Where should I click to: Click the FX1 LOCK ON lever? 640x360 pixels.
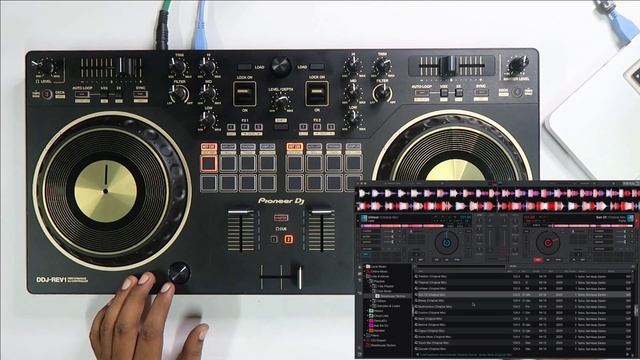coord(244,93)
